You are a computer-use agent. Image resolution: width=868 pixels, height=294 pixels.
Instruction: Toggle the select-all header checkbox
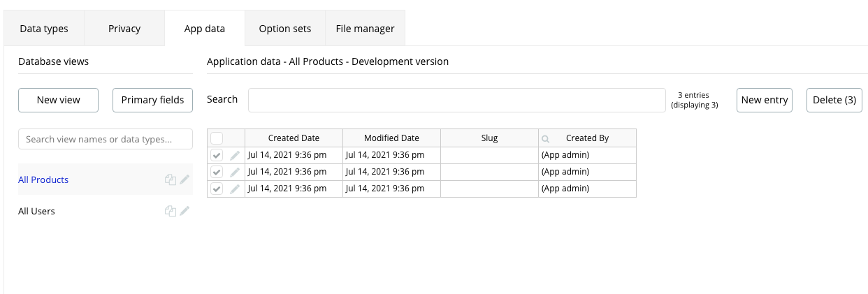217,138
